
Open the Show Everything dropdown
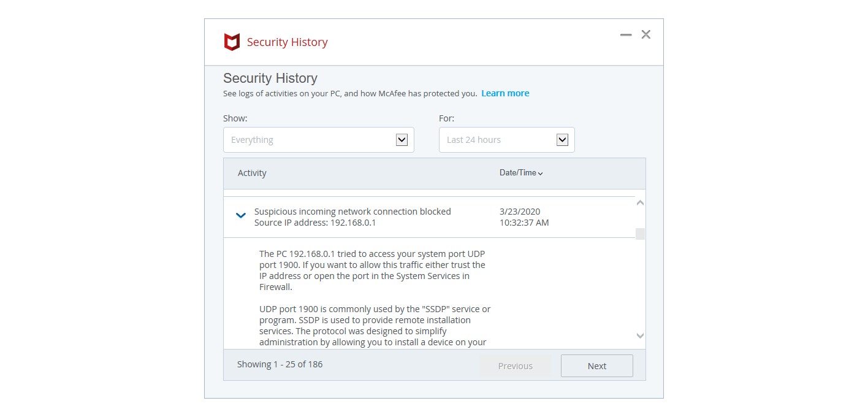tap(319, 140)
